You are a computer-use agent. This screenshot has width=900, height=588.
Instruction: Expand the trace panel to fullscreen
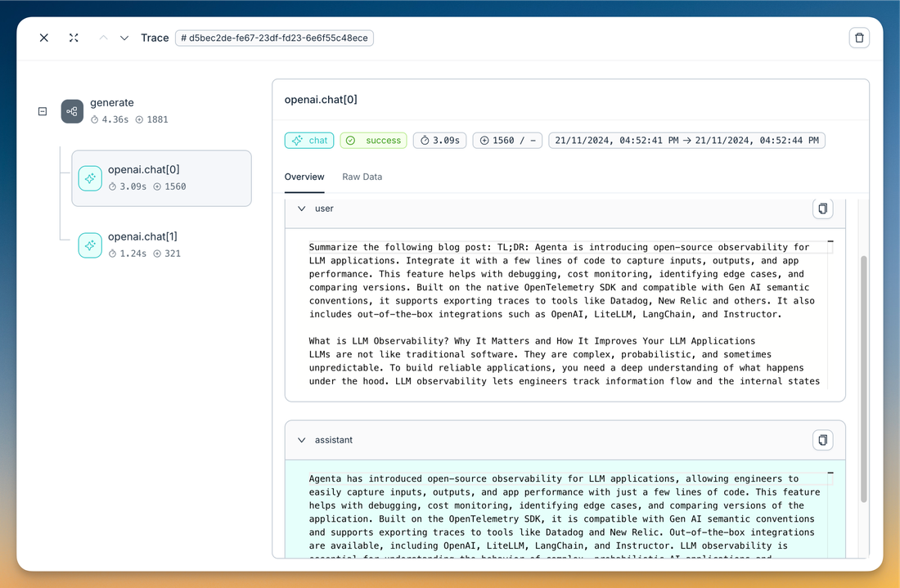74,38
